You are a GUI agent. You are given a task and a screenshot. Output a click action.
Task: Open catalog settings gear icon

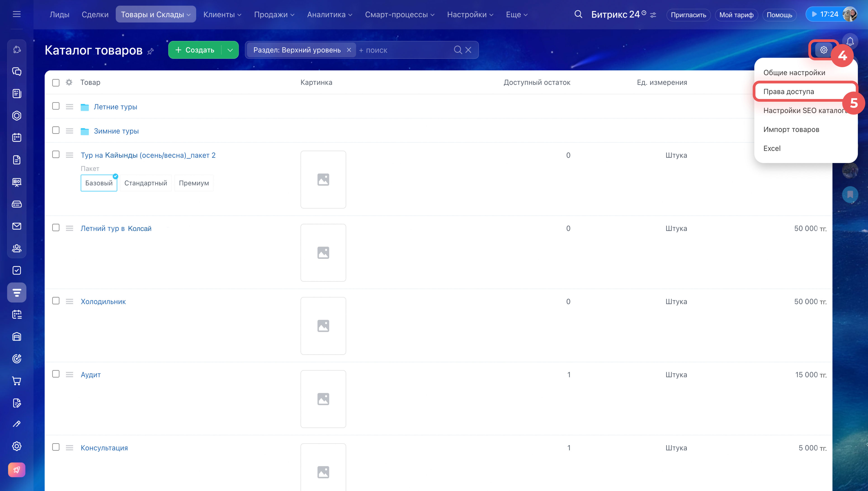tap(823, 50)
